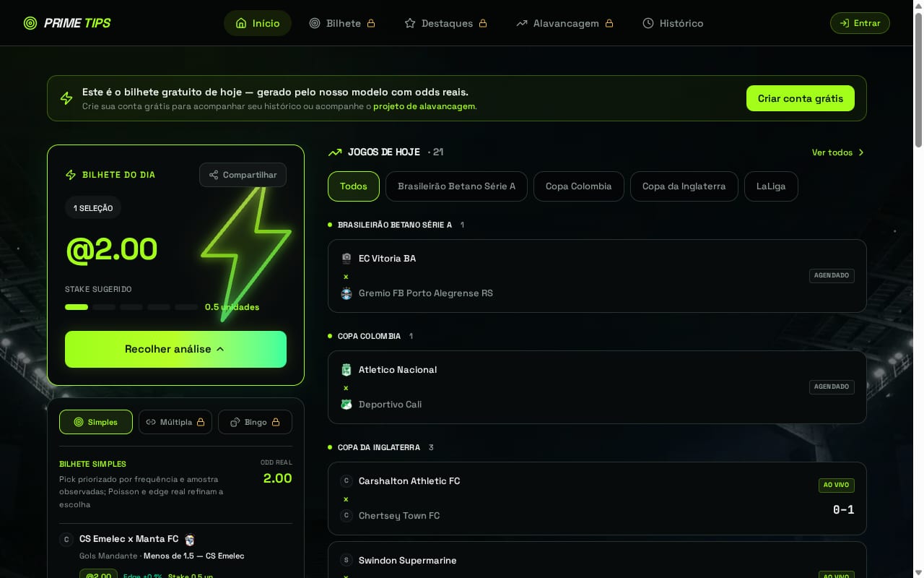Image resolution: width=924 pixels, height=578 pixels.
Task: Open the Histórico tab
Action: 673,23
